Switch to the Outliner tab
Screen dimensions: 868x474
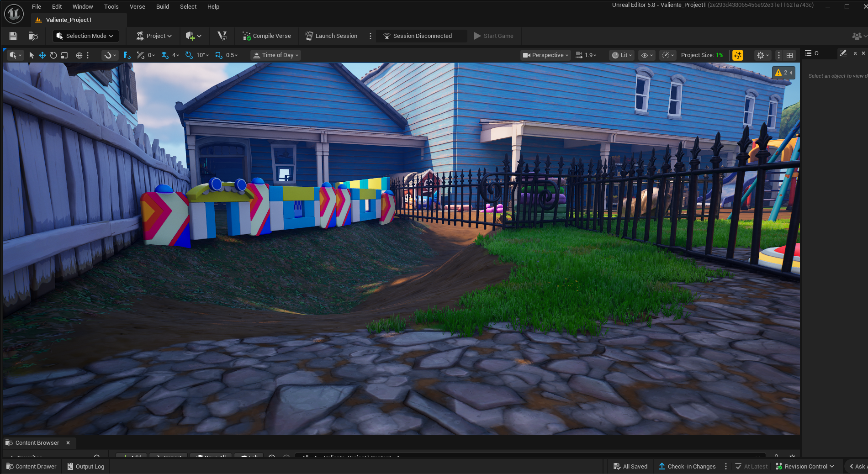(814, 53)
